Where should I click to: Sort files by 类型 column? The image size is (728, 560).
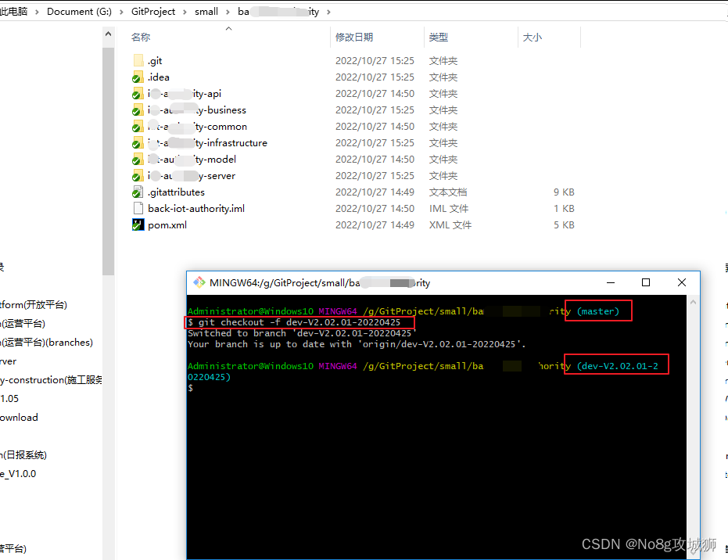coord(438,37)
